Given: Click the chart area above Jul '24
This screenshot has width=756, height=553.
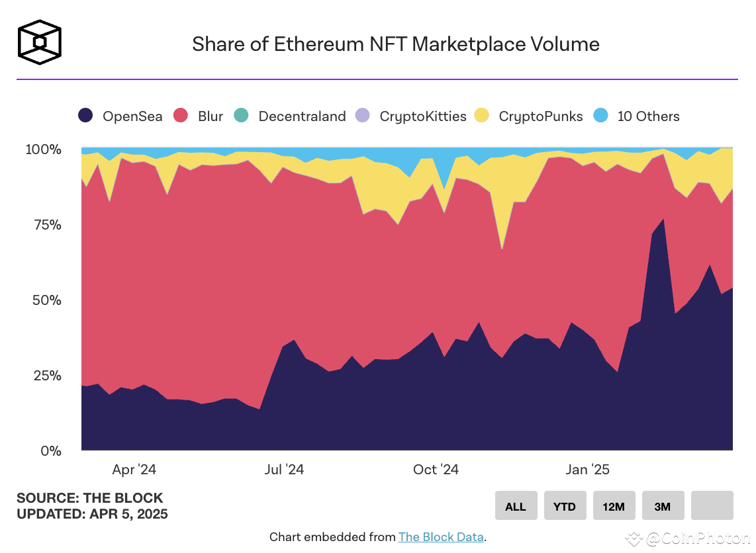Looking at the screenshot, I should click(x=285, y=298).
